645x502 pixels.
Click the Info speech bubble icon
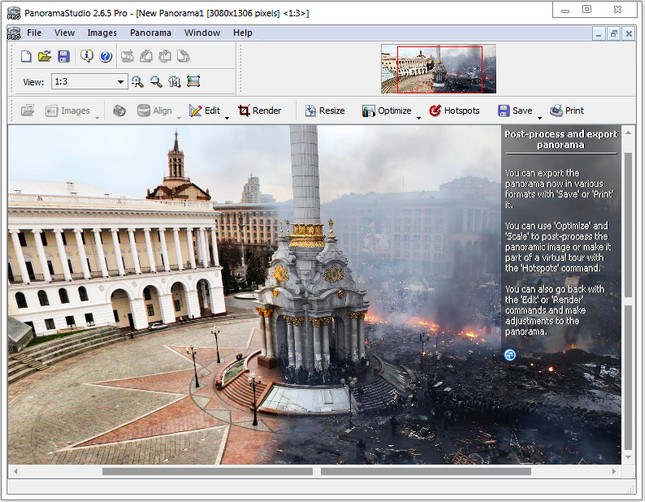pos(88,56)
